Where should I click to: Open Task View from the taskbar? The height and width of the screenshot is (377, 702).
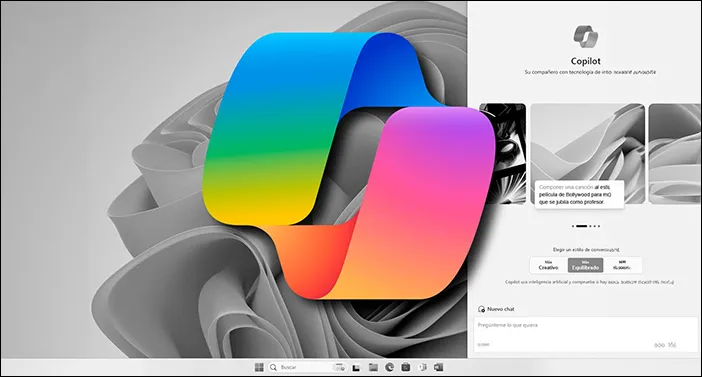click(356, 368)
